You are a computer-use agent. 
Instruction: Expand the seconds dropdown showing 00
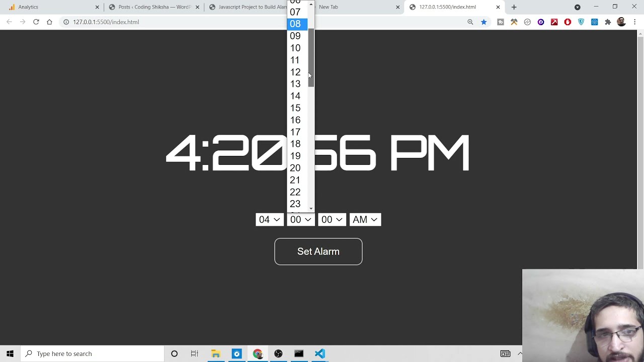[x=332, y=220]
